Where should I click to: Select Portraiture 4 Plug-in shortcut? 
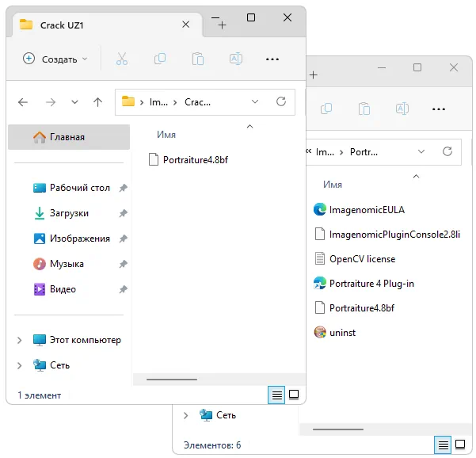point(364,284)
